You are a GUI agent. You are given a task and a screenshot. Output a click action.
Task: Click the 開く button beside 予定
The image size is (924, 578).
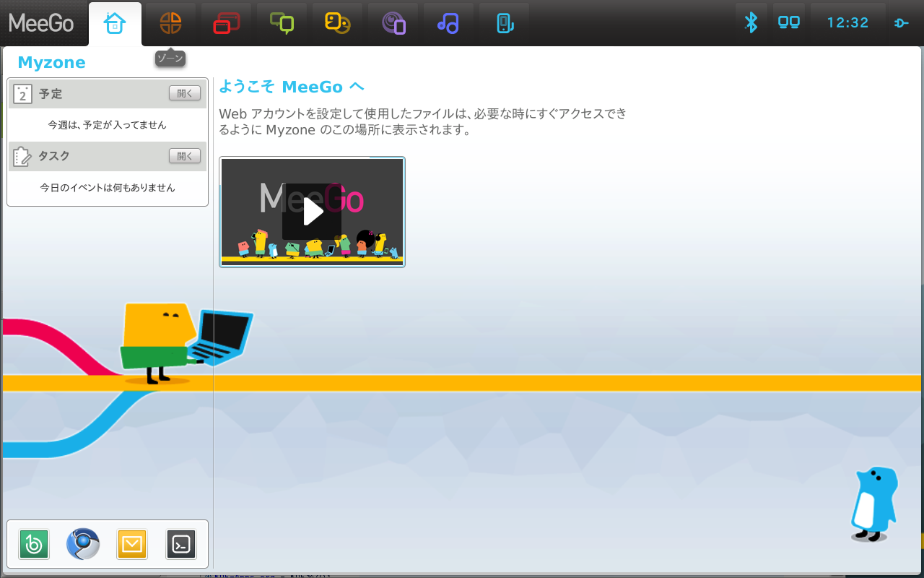pyautogui.click(x=185, y=93)
